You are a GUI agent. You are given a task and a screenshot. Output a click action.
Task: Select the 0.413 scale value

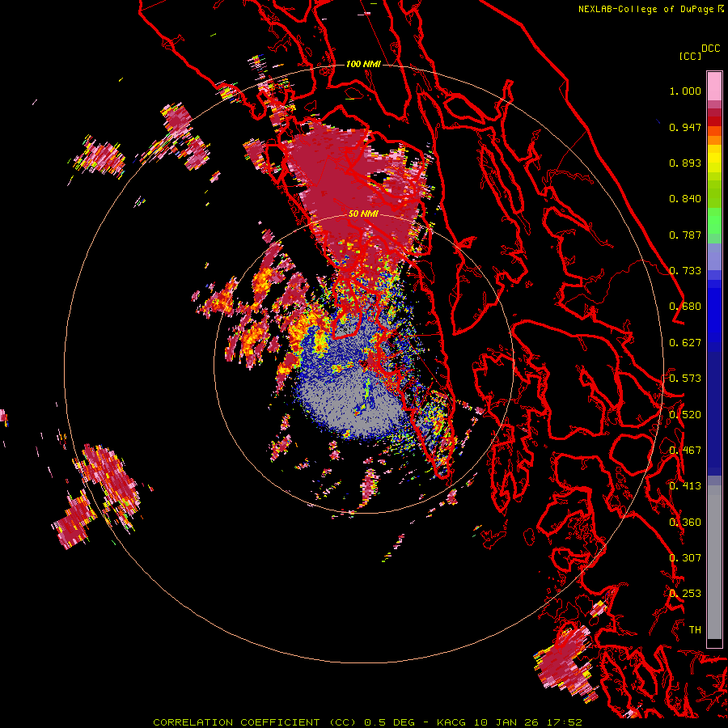(x=685, y=486)
